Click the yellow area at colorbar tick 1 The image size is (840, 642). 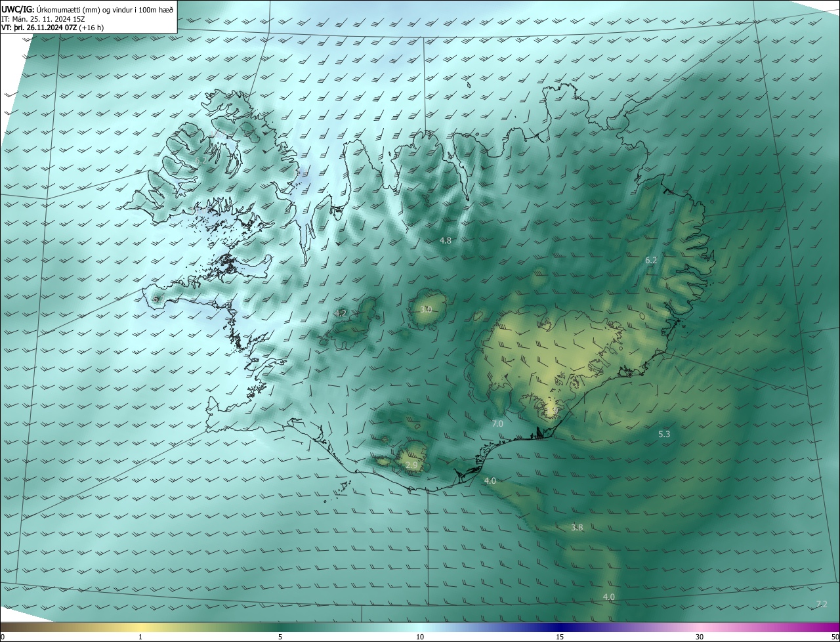pyautogui.click(x=140, y=628)
